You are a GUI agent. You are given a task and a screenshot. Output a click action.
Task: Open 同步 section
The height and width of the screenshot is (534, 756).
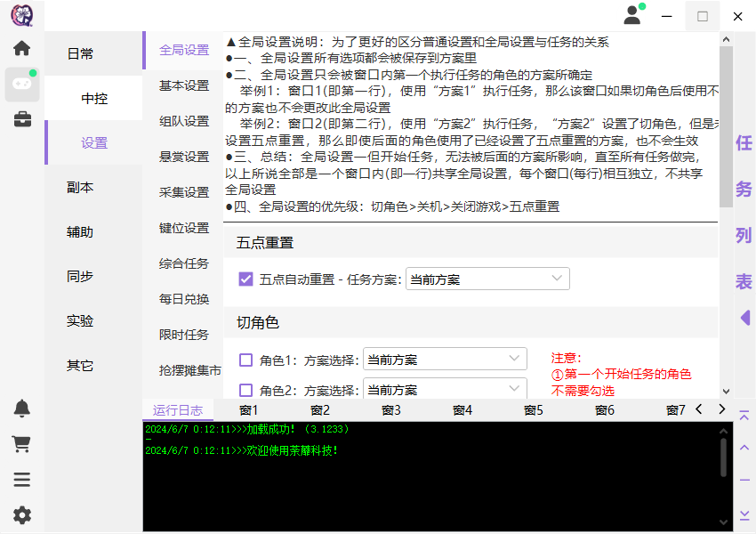click(x=80, y=277)
